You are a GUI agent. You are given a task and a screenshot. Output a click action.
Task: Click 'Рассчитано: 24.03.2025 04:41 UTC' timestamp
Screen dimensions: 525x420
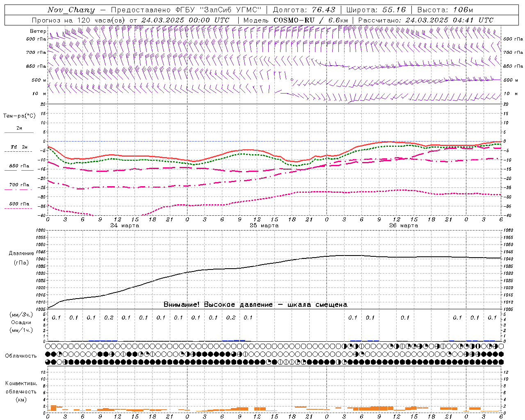(x=426, y=20)
